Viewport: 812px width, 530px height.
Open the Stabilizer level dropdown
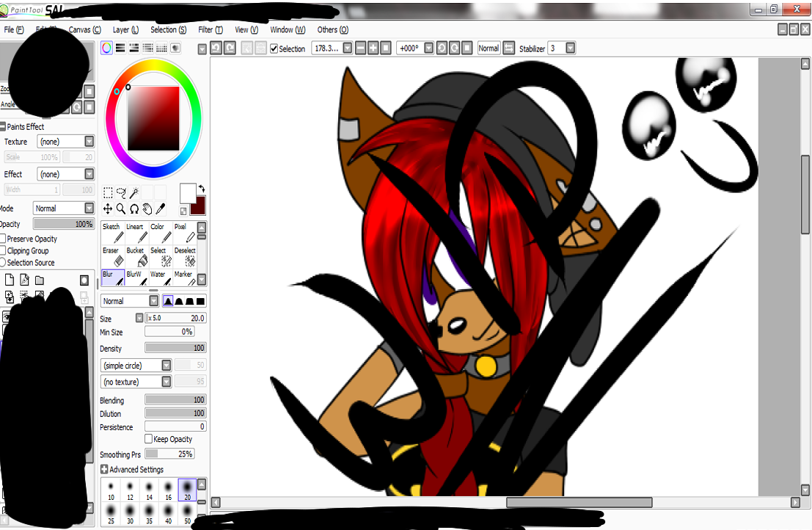[570, 48]
